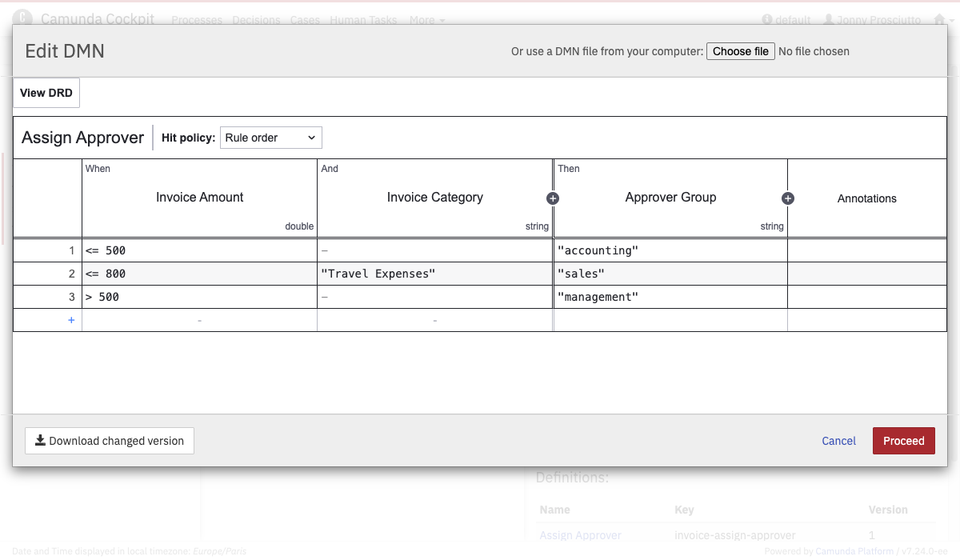The image size is (960, 560).
Task: Select the Invoice Category column header
Action: click(x=434, y=198)
